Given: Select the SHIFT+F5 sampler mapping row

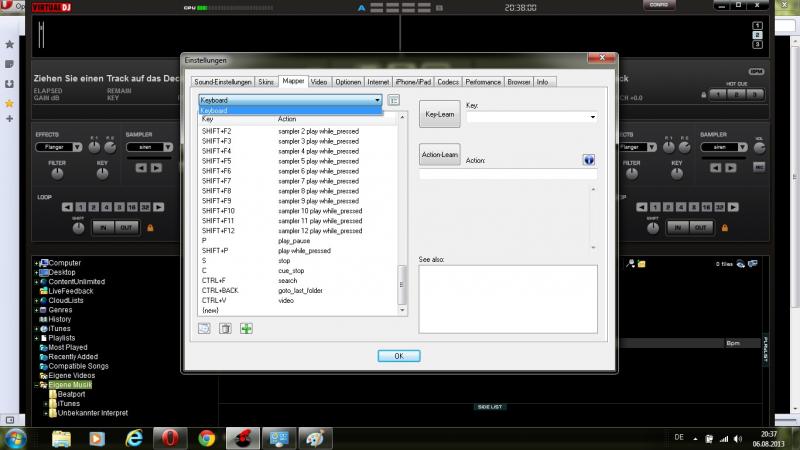Looking at the screenshot, I should [297, 161].
